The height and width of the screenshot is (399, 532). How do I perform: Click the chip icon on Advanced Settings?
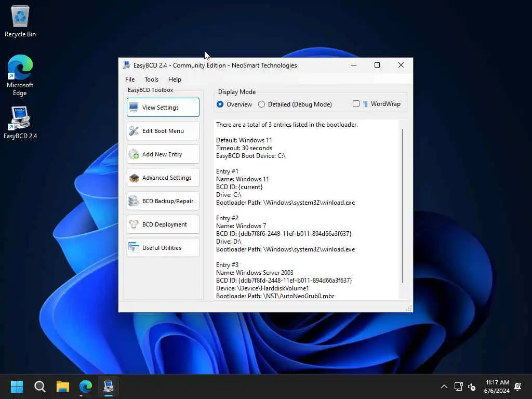click(134, 178)
